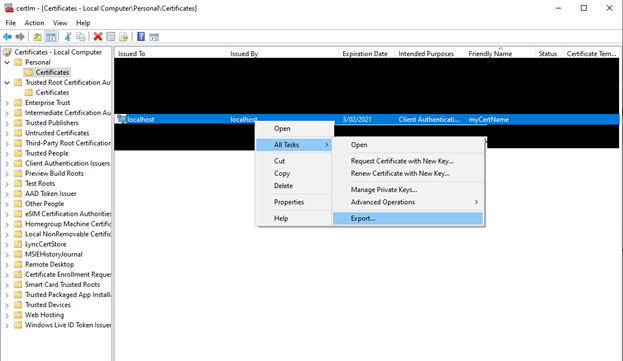Sort by the Intended Purposes column header
623x361 pixels.
(x=430, y=54)
